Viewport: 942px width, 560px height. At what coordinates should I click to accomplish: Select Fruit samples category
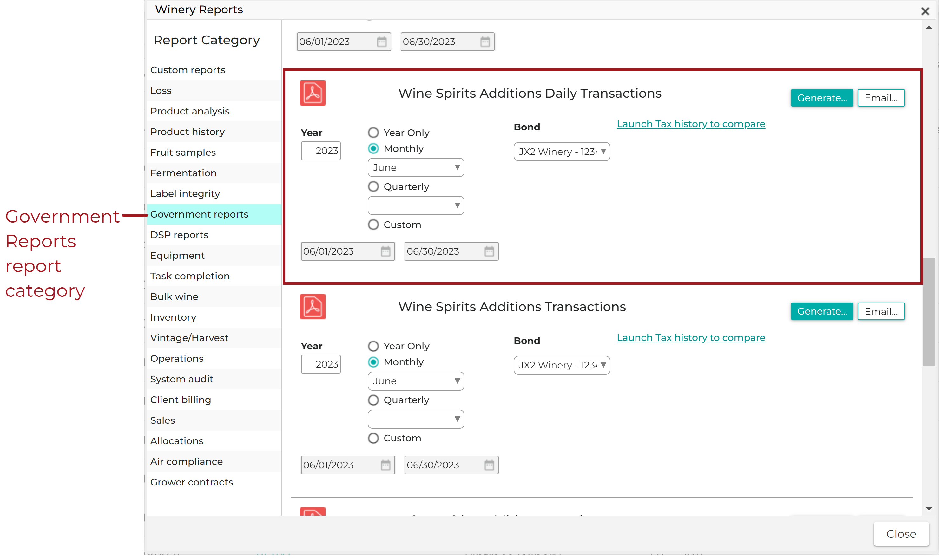(214, 152)
